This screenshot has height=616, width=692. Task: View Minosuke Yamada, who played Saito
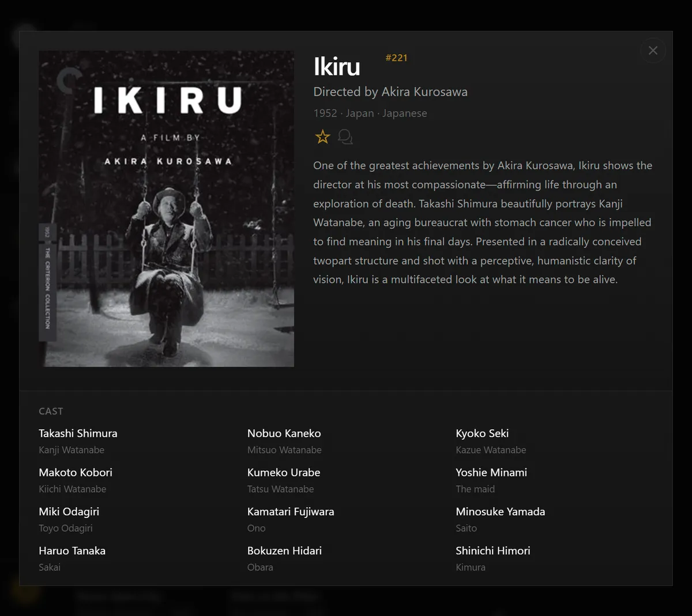[501, 511]
